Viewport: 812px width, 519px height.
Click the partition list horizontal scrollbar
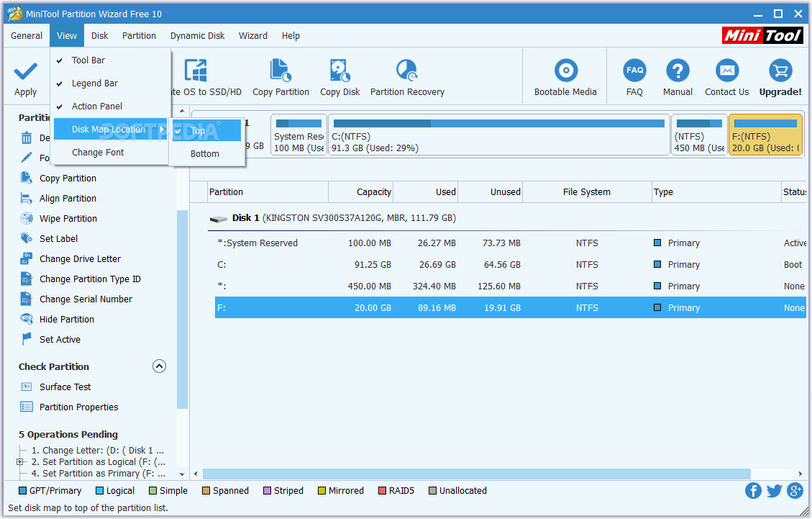click(x=476, y=474)
